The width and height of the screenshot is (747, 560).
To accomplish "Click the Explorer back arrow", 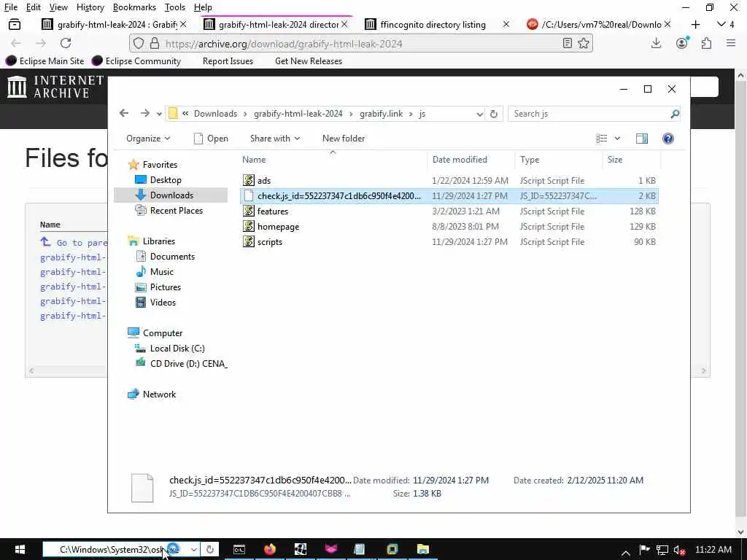I will click(x=124, y=113).
